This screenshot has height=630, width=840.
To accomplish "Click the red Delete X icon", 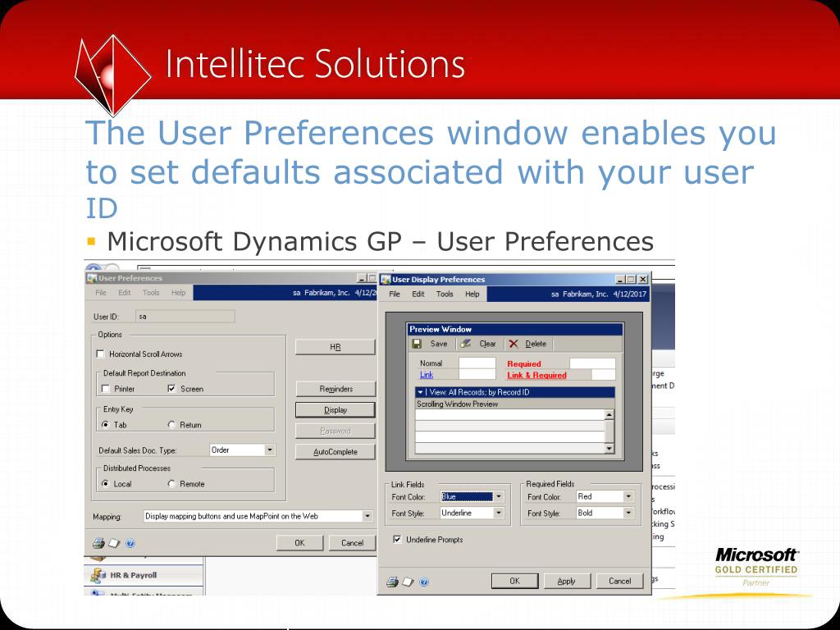I will pos(514,344).
